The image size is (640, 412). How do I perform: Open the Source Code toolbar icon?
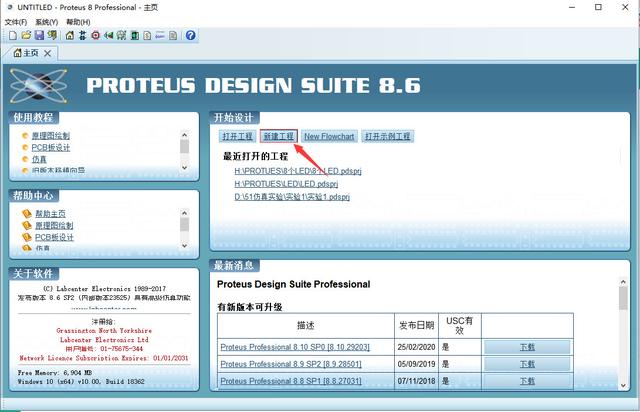pos(160,36)
